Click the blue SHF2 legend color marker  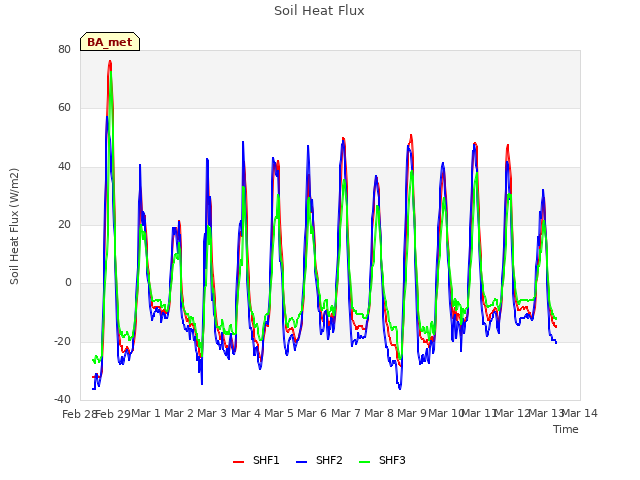[x=301, y=462]
